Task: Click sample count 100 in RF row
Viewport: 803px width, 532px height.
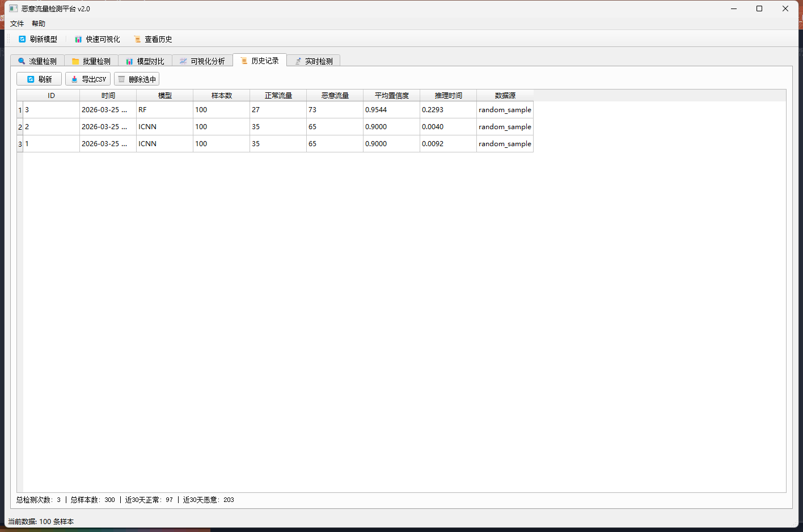Action: point(222,110)
